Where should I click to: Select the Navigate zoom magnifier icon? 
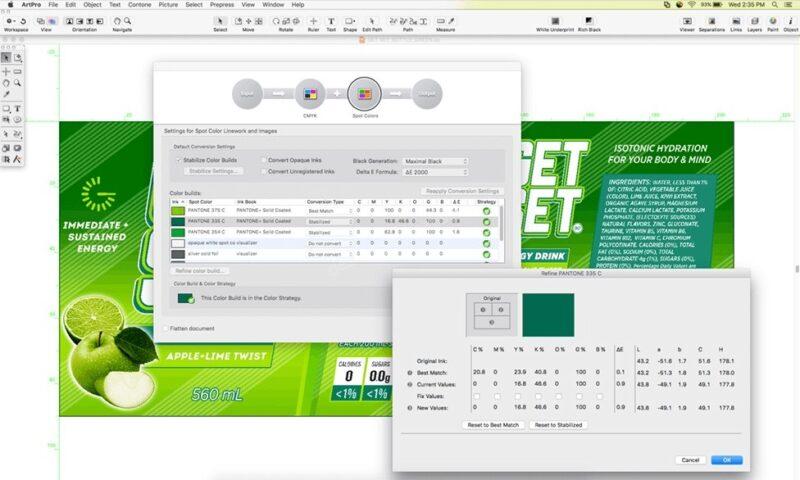pyautogui.click(x=128, y=21)
